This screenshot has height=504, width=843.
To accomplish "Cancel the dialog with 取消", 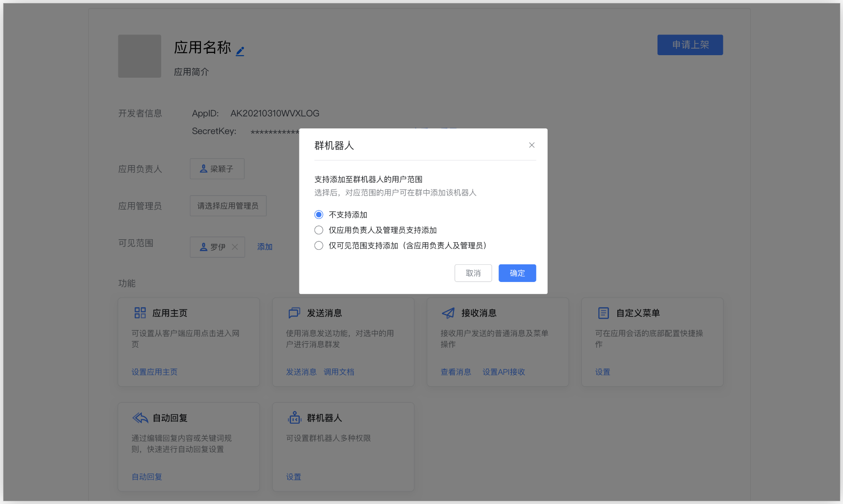I will click(473, 273).
